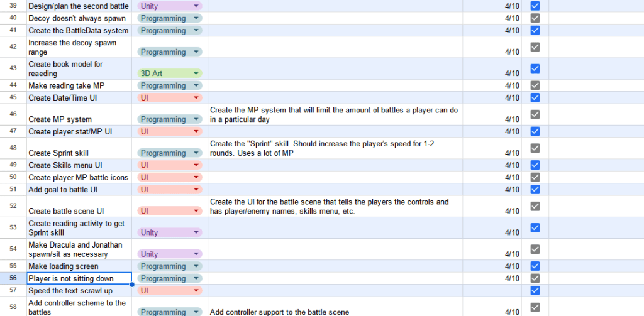Open category dropdown for Create book model
Screen dimensions: 644x316
point(196,74)
